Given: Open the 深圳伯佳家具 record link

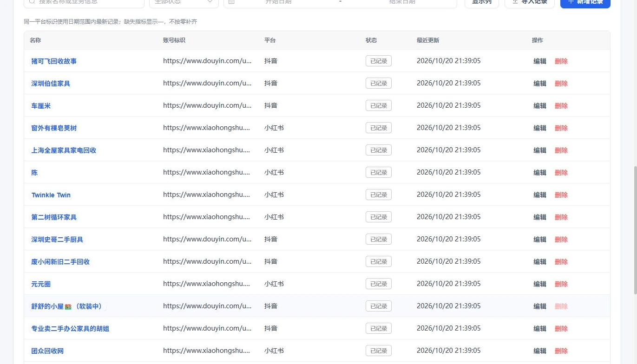Looking at the screenshot, I should click(x=51, y=84).
